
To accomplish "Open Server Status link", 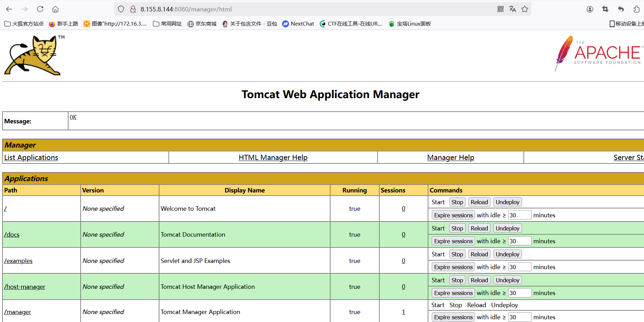I will click(x=629, y=158).
